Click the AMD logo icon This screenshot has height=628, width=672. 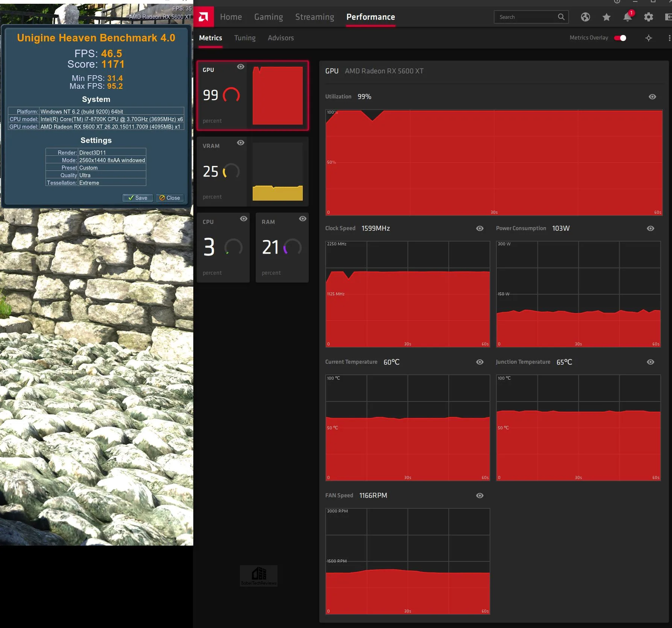[x=203, y=17]
